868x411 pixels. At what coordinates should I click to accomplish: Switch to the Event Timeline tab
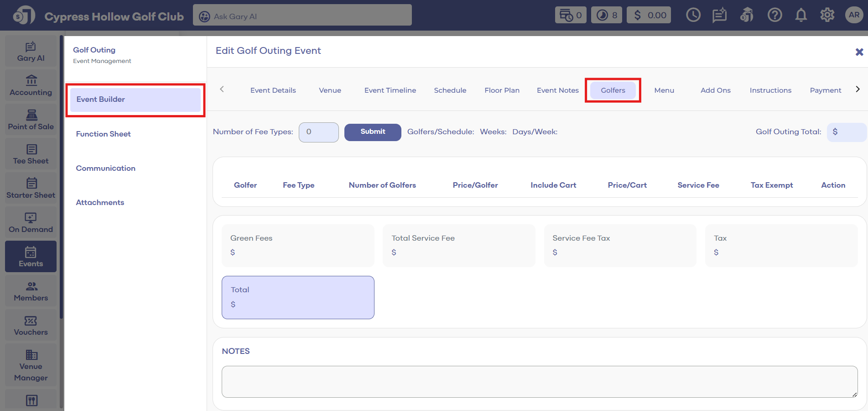click(390, 90)
